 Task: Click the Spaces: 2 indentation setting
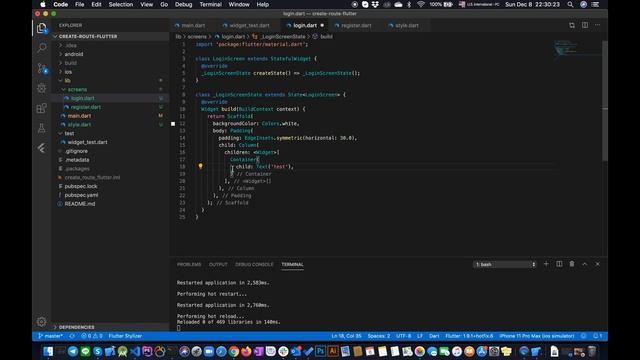click(378, 336)
